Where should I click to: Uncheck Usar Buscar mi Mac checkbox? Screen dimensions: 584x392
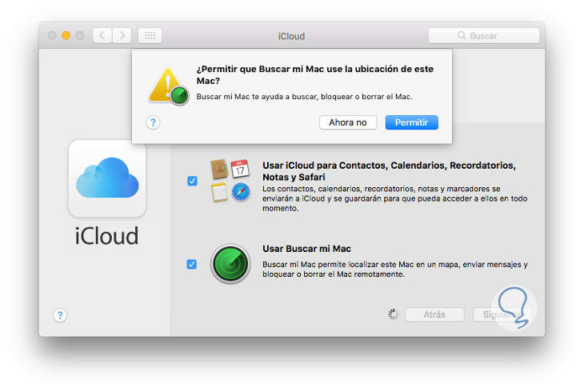192,264
